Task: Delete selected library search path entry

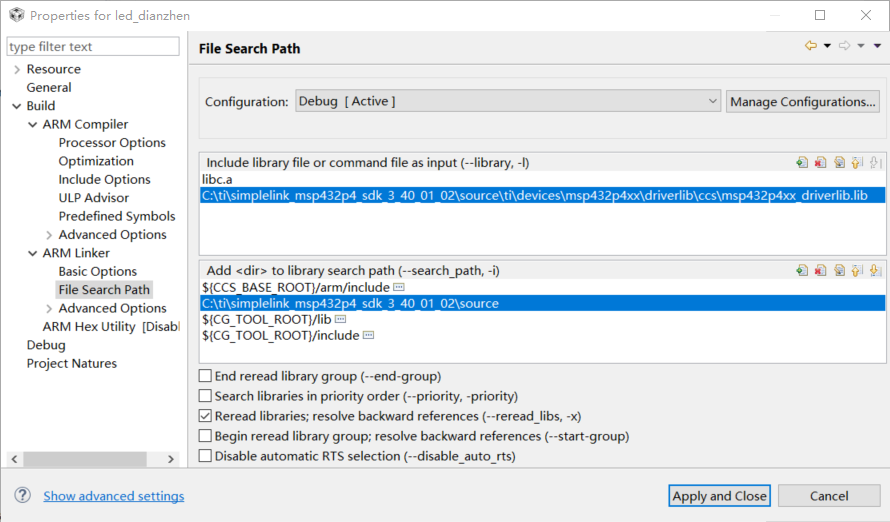Action: pos(820,270)
